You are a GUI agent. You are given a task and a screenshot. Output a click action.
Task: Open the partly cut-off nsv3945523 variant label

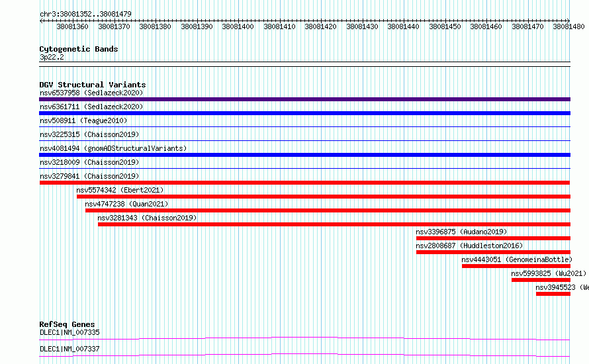pyautogui.click(x=563, y=287)
